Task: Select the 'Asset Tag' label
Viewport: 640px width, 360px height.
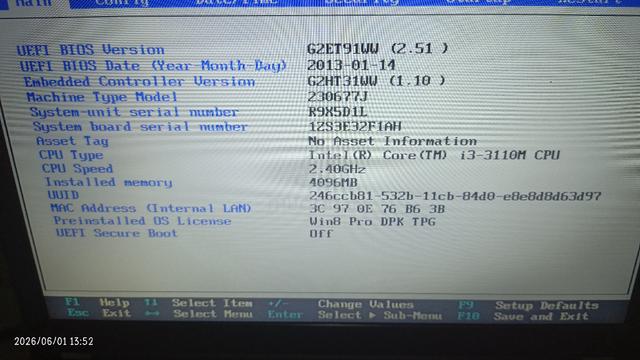Action: pos(72,141)
